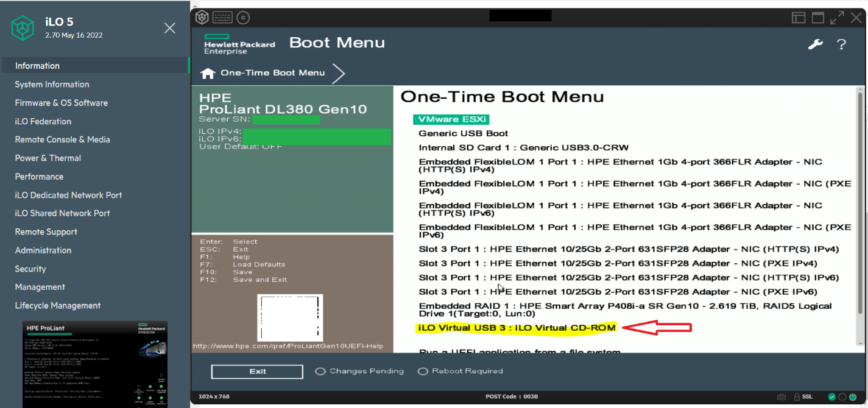
Task: Select FlexibleLOM 366FLR PXE IPv4 entry
Action: click(635, 188)
